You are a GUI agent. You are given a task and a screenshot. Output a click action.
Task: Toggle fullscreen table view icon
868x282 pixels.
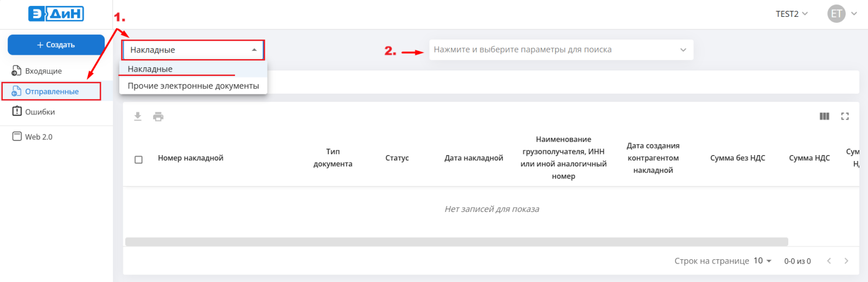point(845,116)
